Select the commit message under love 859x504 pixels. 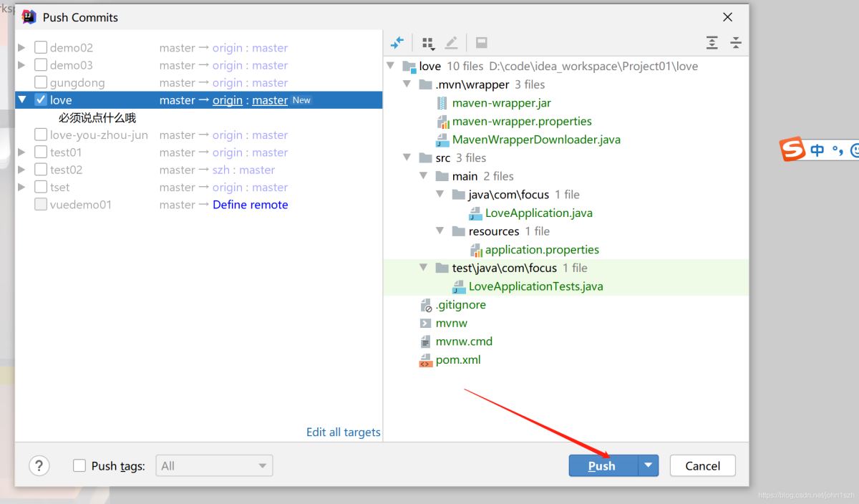click(x=97, y=117)
